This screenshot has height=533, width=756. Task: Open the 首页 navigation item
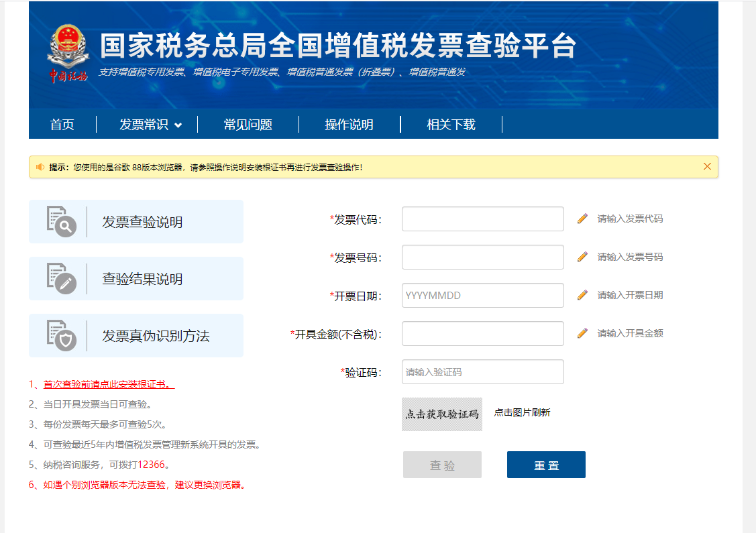pos(62,125)
